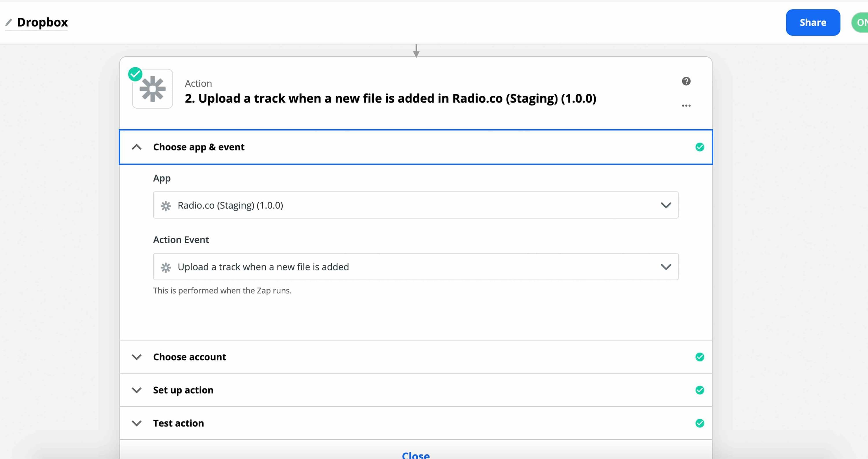This screenshot has height=459, width=868.
Task: Open the three-dot action menu
Action: 686,106
